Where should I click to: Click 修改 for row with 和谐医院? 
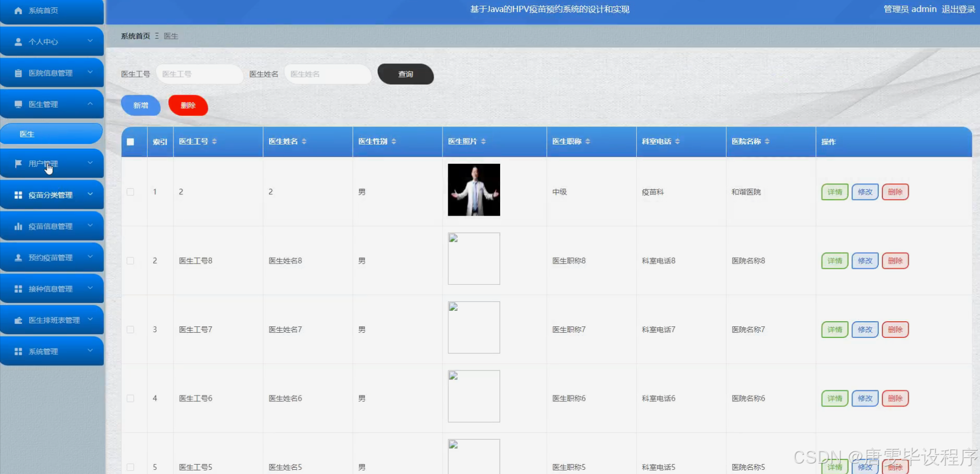[865, 192]
